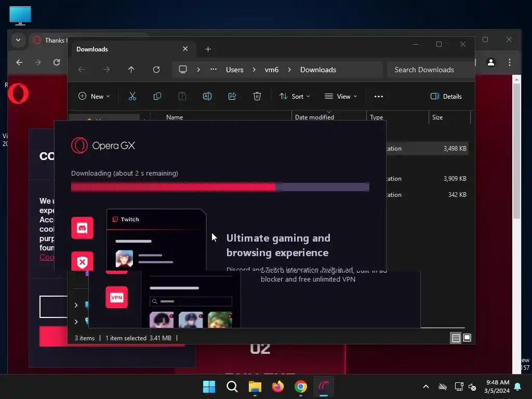Sort by the Type column header
This screenshot has height=399, width=532.
coord(377,117)
